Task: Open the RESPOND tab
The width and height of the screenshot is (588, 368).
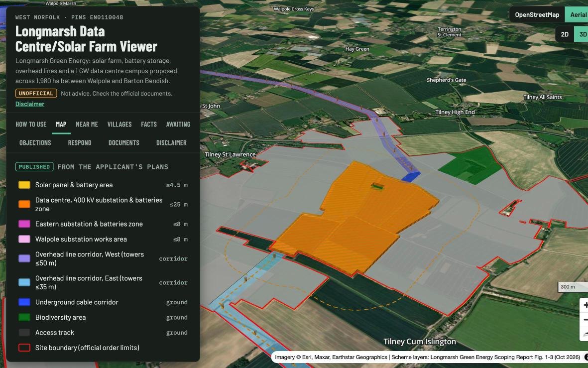Action: coord(80,143)
